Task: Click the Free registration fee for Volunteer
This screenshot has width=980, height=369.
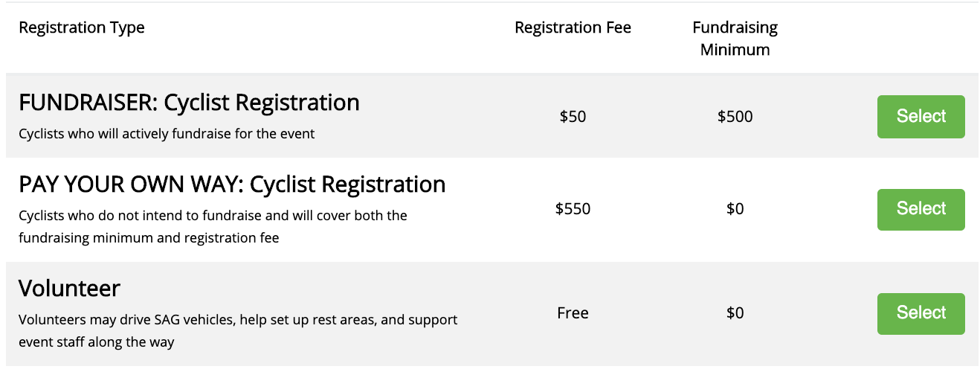Action: (x=573, y=313)
